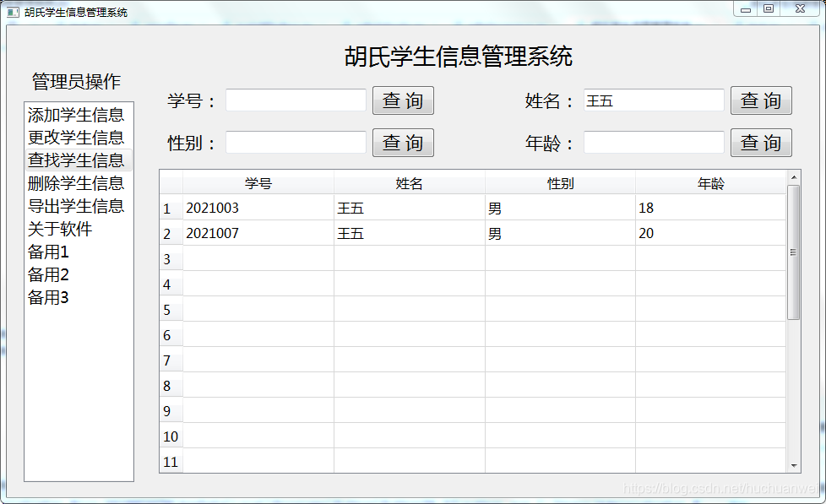Image resolution: width=826 pixels, height=504 pixels.
Task: Click 查询 button next to 性别 field
Action: click(403, 143)
